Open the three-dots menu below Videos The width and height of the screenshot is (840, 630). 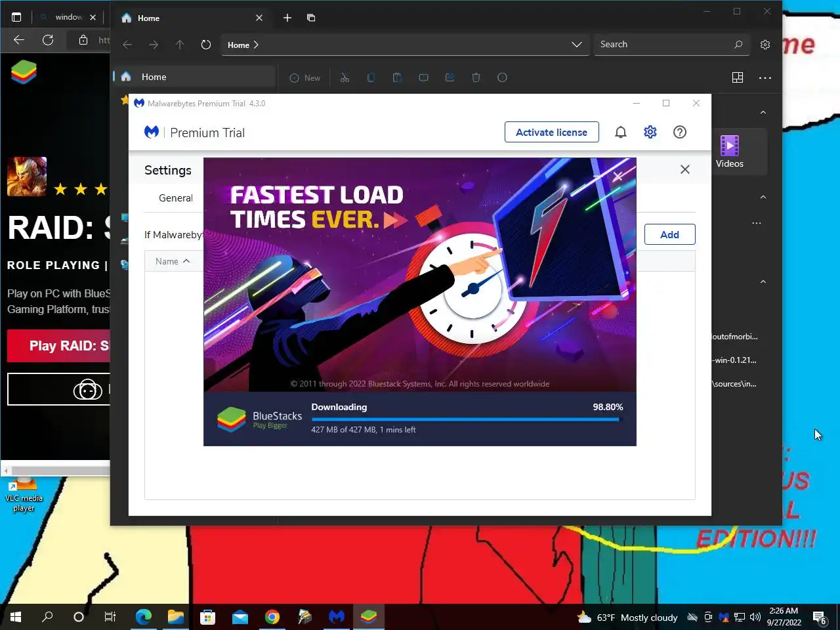coord(757,223)
